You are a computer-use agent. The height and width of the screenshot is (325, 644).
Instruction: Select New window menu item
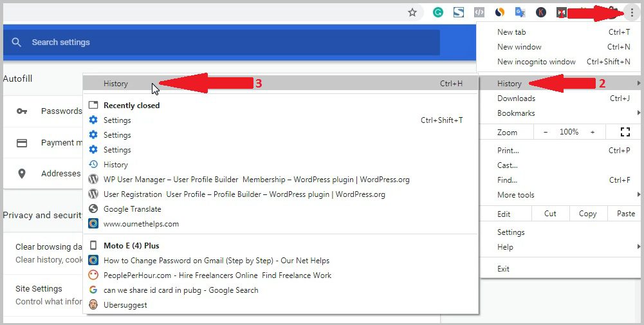click(560, 47)
